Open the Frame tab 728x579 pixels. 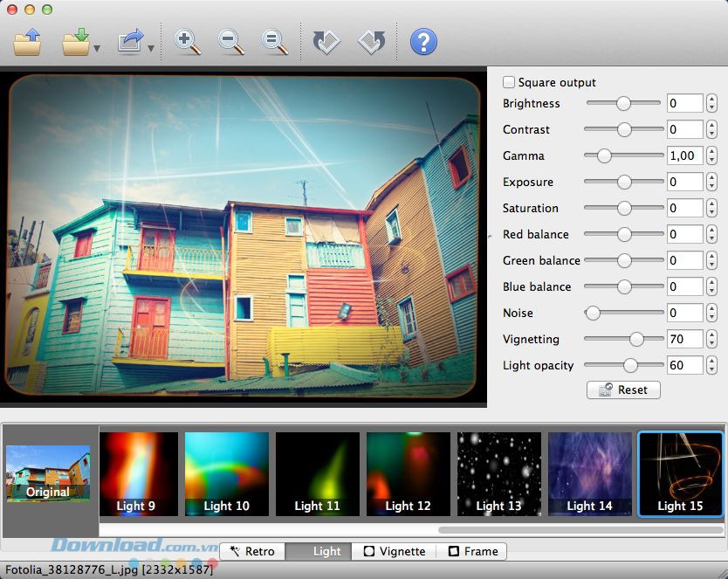point(472,551)
